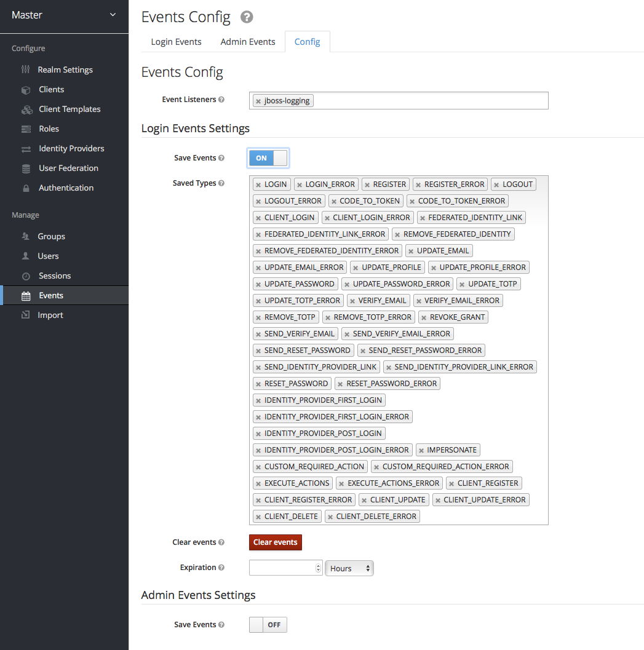Image resolution: width=644 pixels, height=650 pixels.
Task: Open the Sessions page from sidebar
Action: (x=55, y=275)
